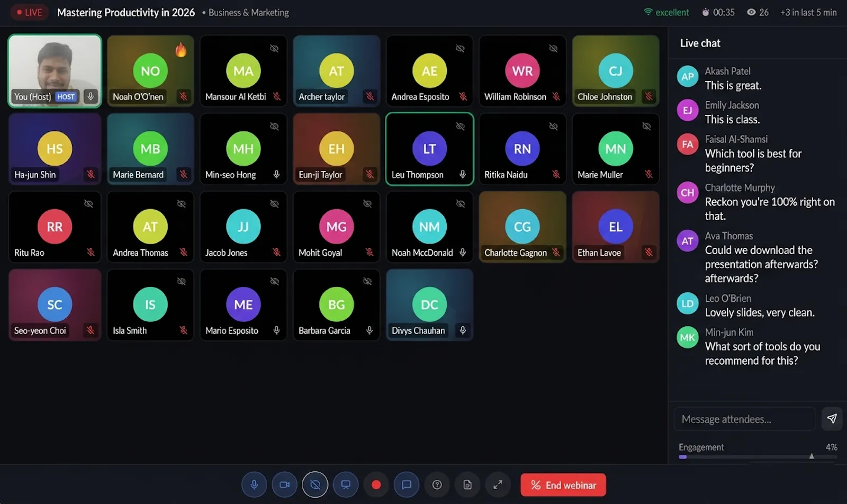This screenshot has height=504, width=847.
Task: Click the microphone icon for Noah McDonald
Action: [463, 252]
